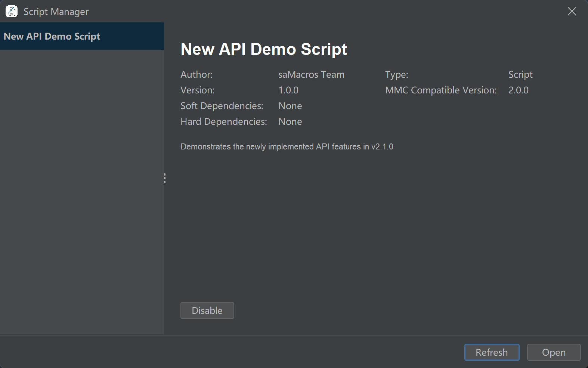Click the Hard Dependencies None value
Viewport: 588px width, 368px height.
[x=290, y=122]
